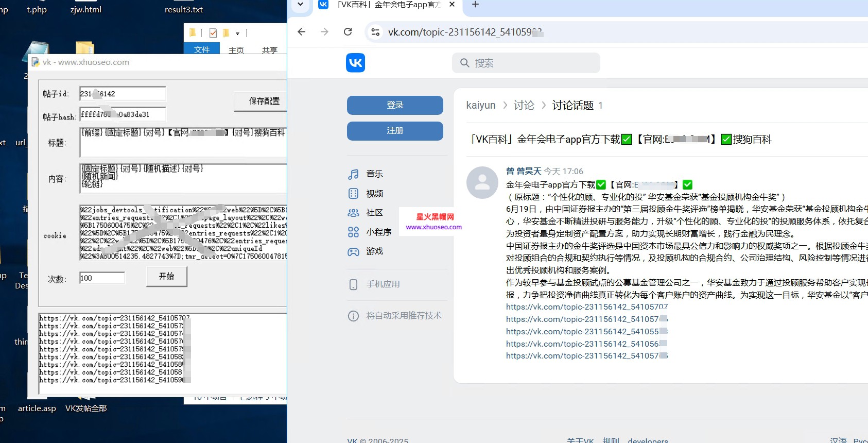Click the browser back arrow
868x443 pixels.
coord(302,32)
